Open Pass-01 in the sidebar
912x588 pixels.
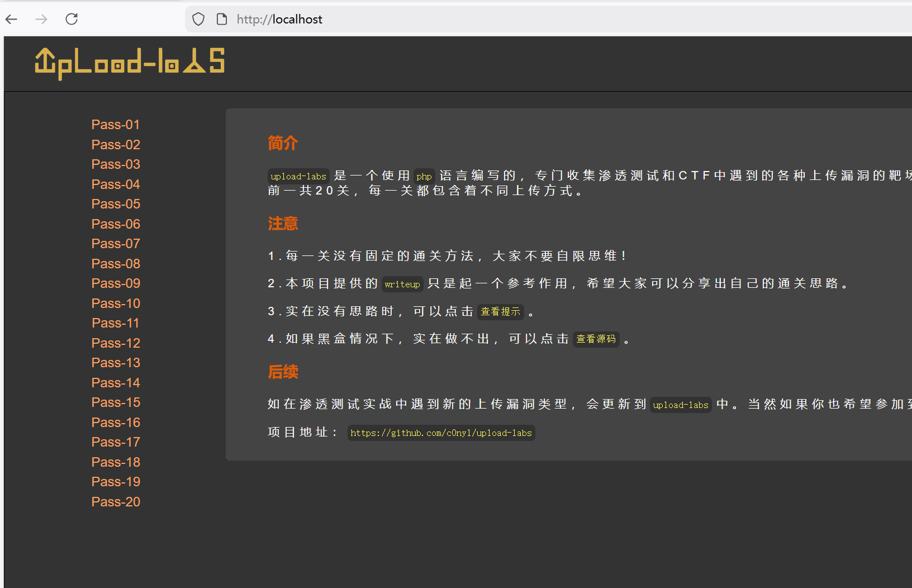coord(116,125)
